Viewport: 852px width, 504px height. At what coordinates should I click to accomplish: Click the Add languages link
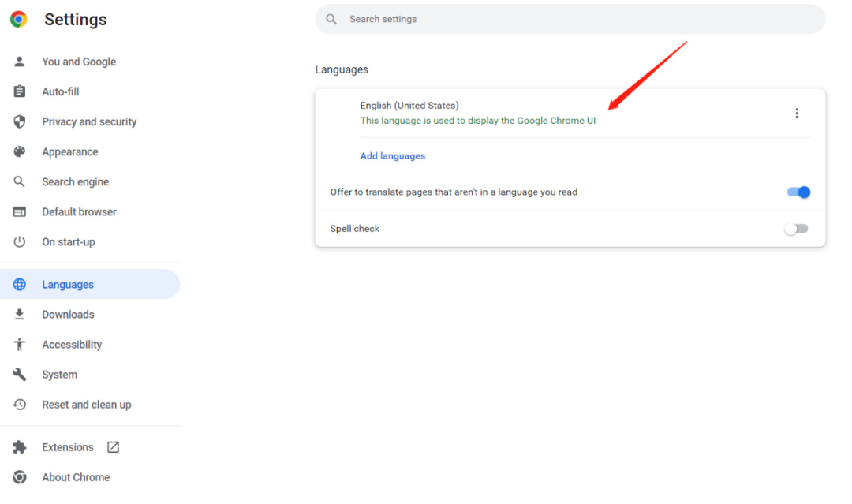click(393, 156)
